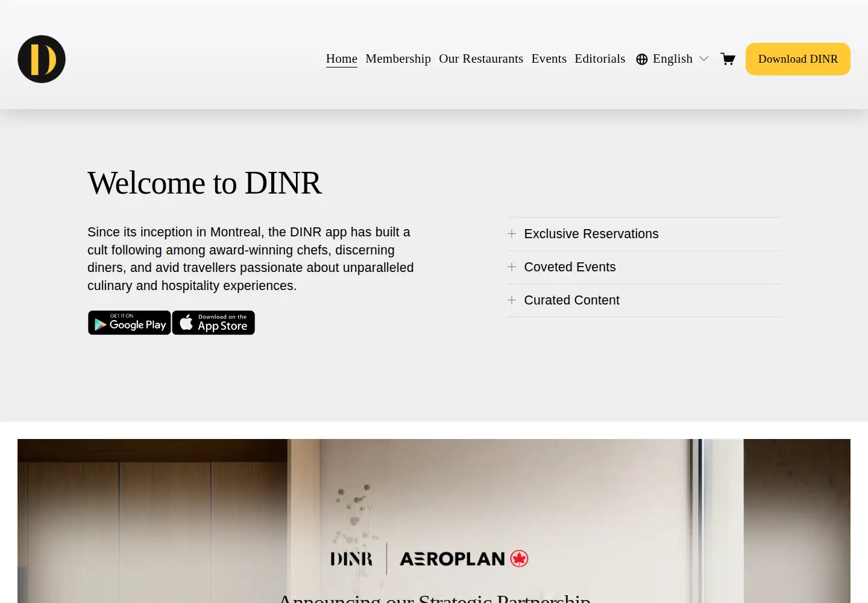Click the Aeroplan logo in the banner

(x=464, y=559)
